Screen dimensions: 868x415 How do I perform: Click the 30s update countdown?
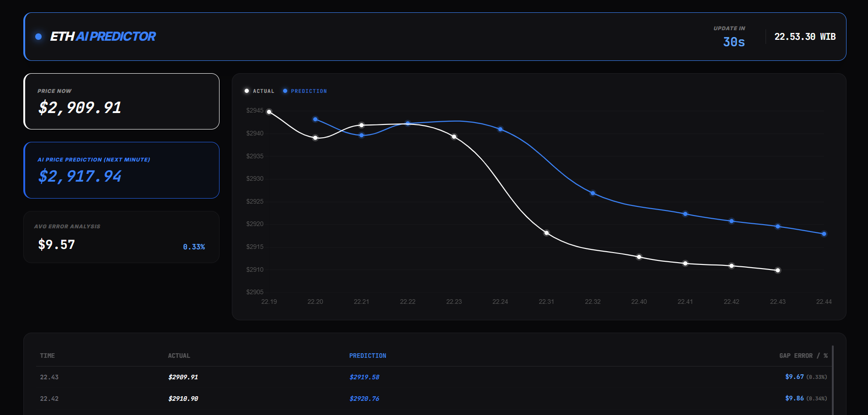click(734, 42)
